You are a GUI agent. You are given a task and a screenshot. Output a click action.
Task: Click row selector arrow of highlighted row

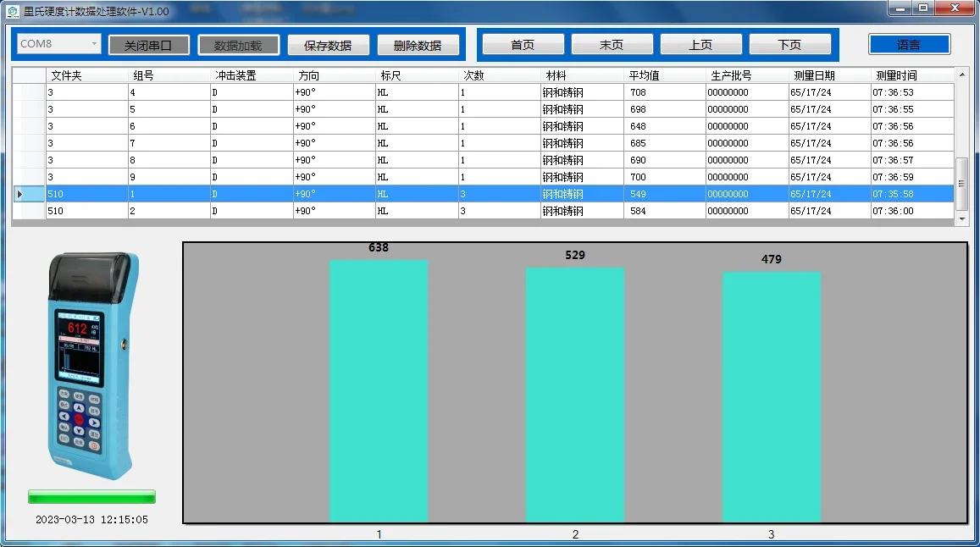tap(21, 194)
